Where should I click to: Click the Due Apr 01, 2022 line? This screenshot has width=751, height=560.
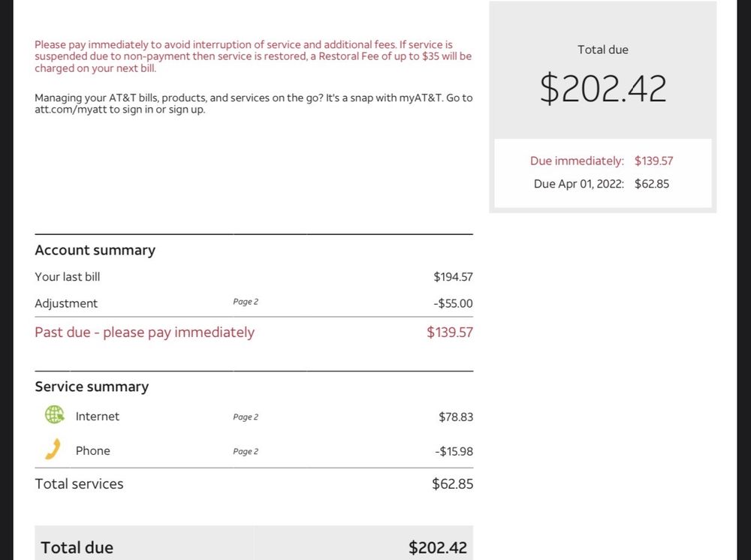point(601,184)
